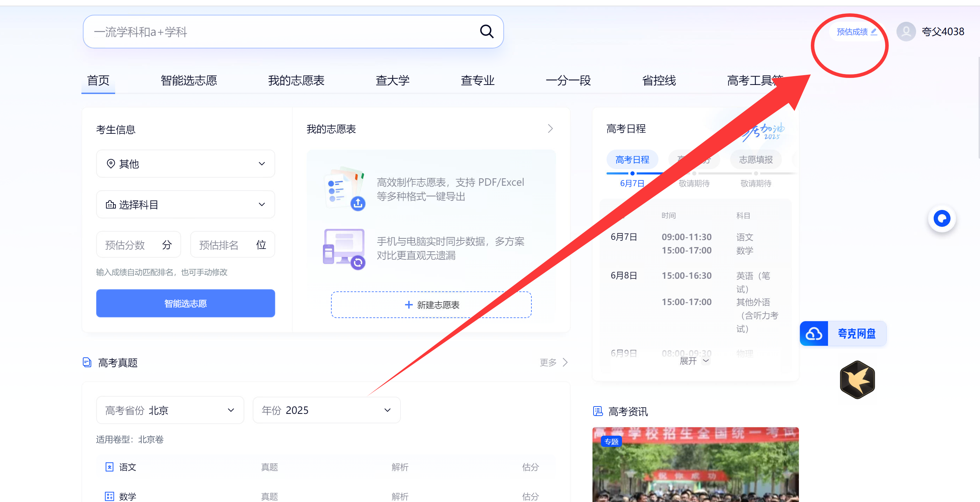Open 我的志愿表 card chevron arrow
The height and width of the screenshot is (502, 980).
(550, 128)
